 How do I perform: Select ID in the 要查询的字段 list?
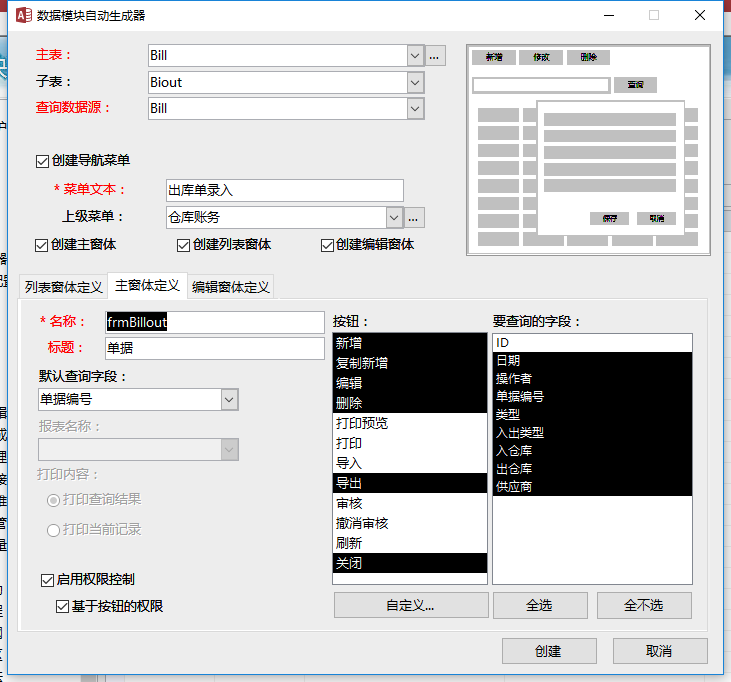[592, 343]
